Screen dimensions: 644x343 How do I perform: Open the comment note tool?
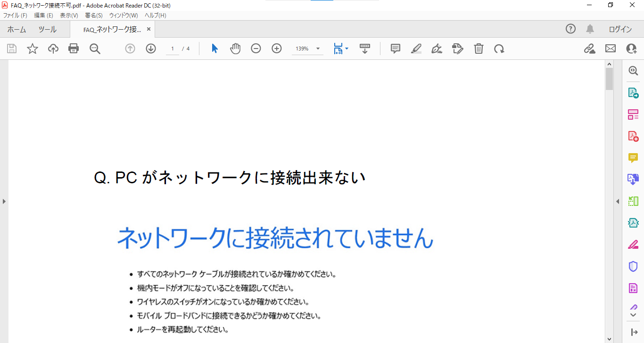tap(396, 49)
